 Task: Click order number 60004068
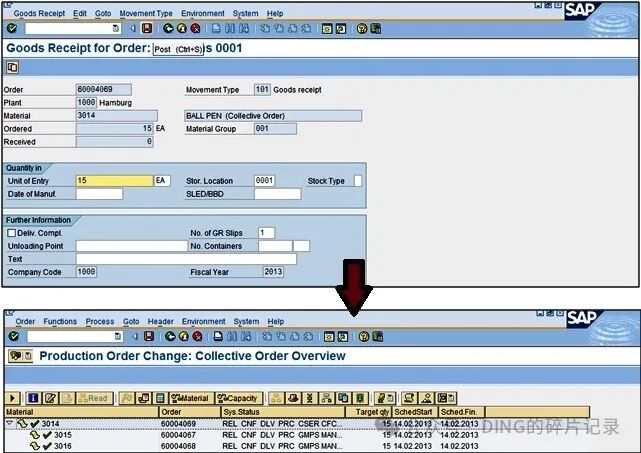pos(178,446)
